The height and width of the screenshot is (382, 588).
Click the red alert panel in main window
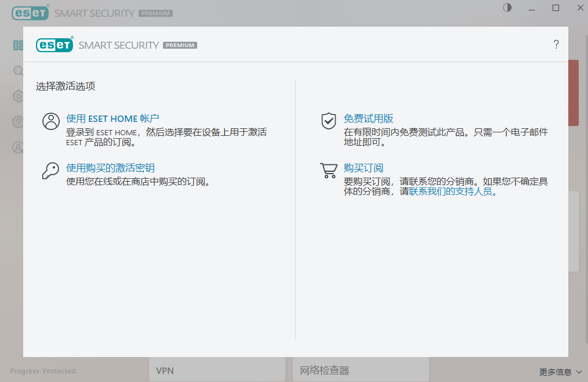tap(574, 93)
